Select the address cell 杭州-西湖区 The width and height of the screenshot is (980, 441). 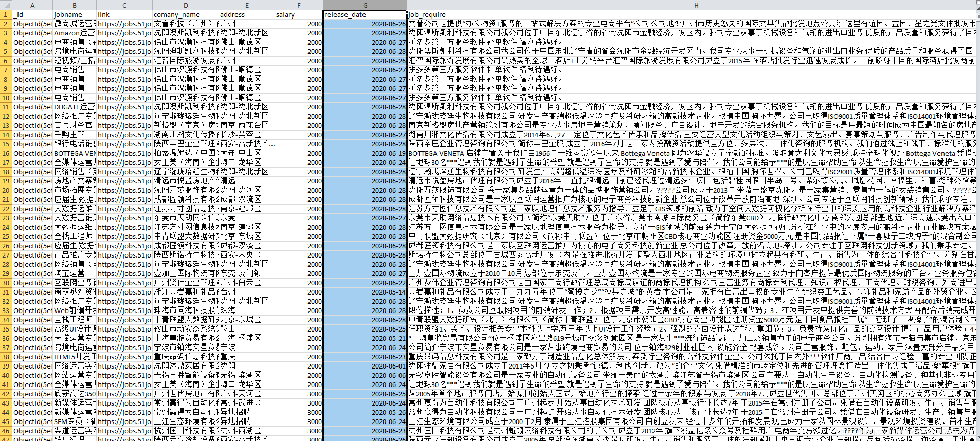[x=247, y=431]
